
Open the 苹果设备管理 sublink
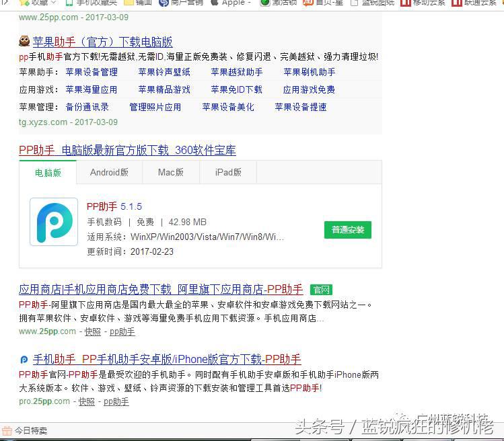pos(92,72)
